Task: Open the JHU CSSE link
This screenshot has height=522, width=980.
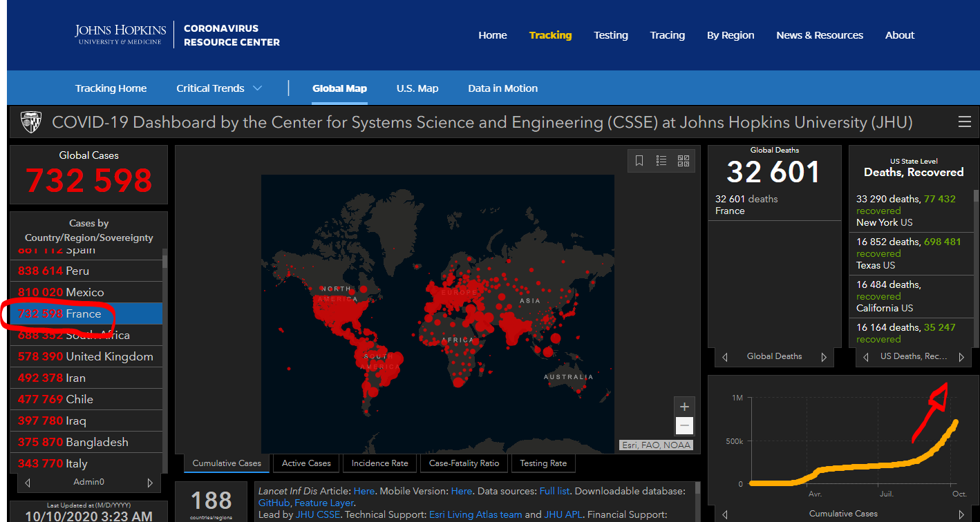Action: pyautogui.click(x=317, y=514)
